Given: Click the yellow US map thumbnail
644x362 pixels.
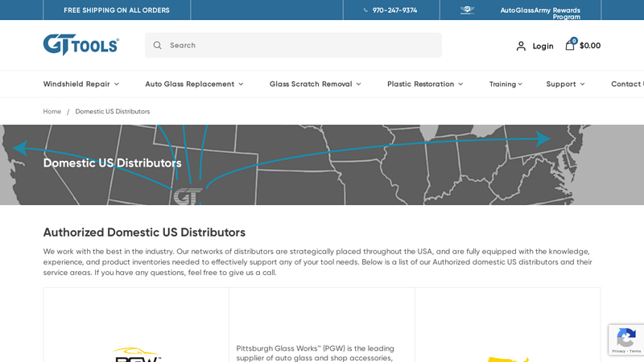Looking at the screenshot, I should 508,360.
